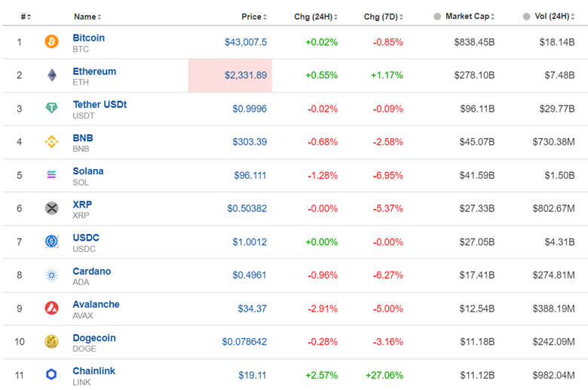
Task: Click Ethereum market cap $278.10B
Action: click(x=474, y=75)
